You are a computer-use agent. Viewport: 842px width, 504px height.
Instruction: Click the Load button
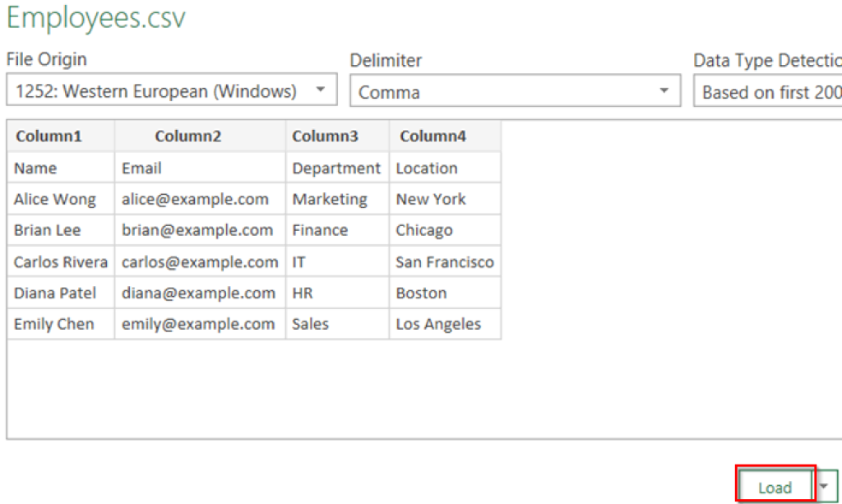(774, 486)
